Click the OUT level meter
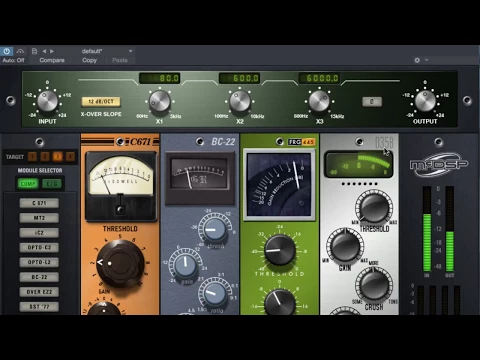The image size is (480, 360). tap(450, 229)
